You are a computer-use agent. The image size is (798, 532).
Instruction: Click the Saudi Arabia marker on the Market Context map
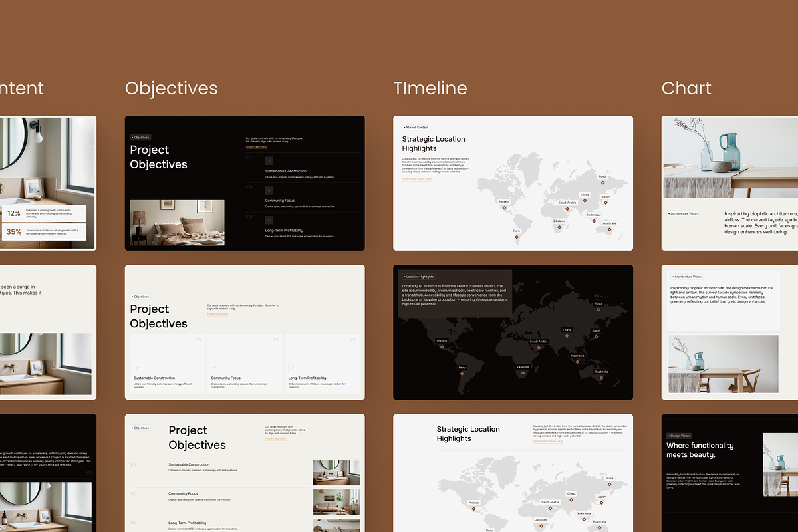point(567,209)
